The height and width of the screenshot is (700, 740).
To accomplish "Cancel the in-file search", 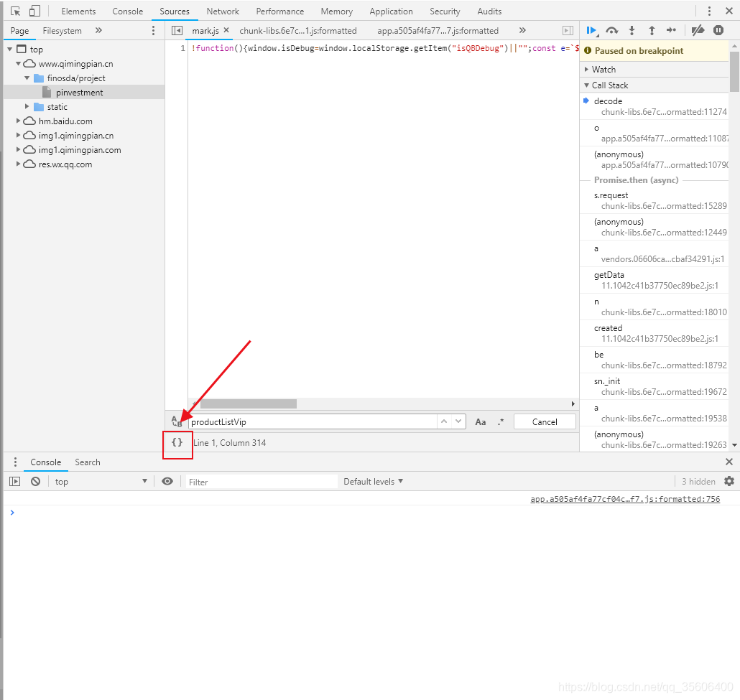I will point(545,421).
